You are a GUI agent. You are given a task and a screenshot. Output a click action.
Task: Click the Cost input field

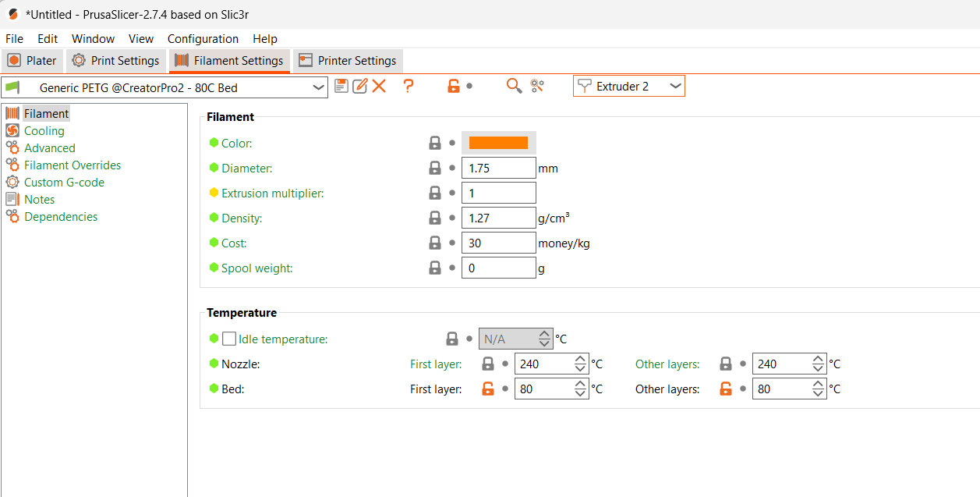tap(499, 243)
